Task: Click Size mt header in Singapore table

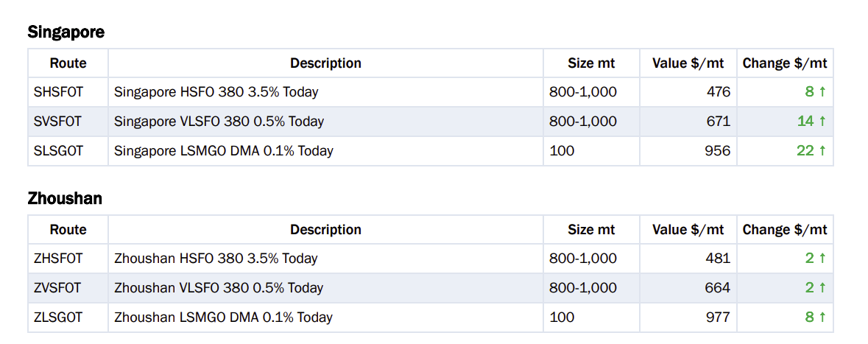Action: [x=591, y=63]
